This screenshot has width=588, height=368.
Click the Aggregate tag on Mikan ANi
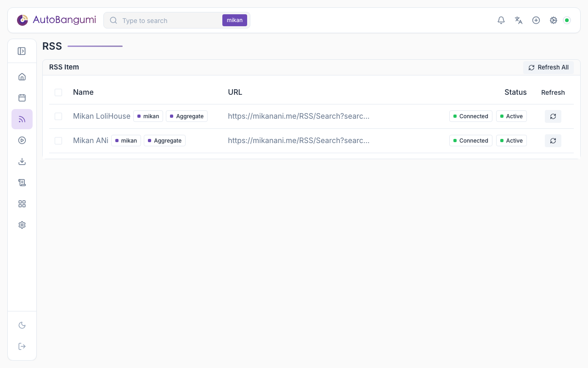click(164, 141)
